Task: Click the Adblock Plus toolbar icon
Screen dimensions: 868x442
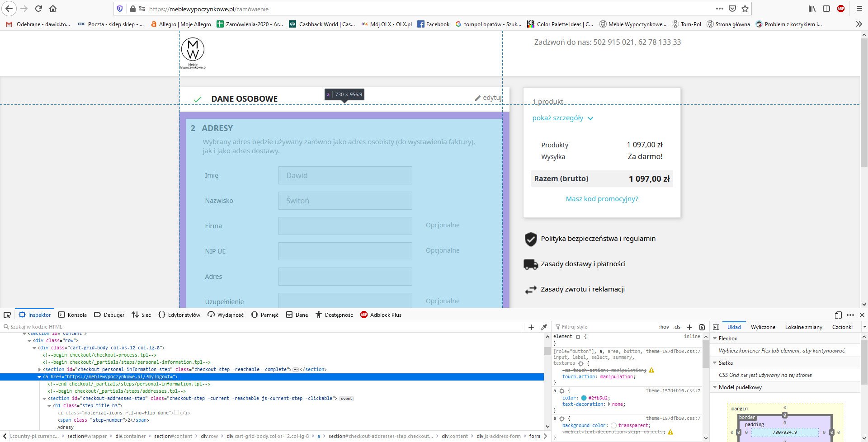Action: 841,9
